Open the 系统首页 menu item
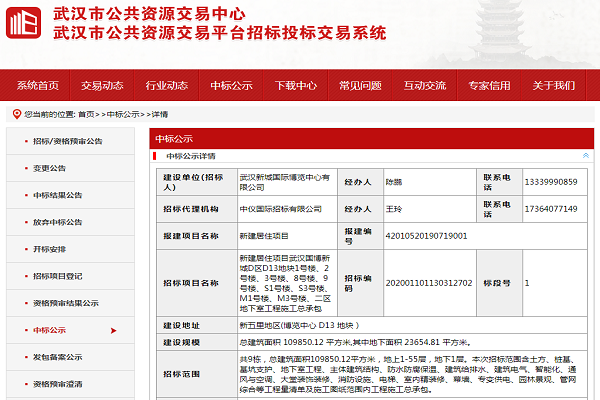 coord(38,85)
